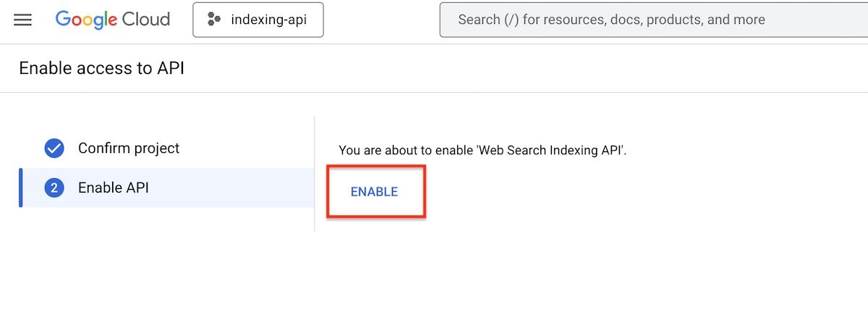Click the blue active-step indicator bar

coord(21,188)
